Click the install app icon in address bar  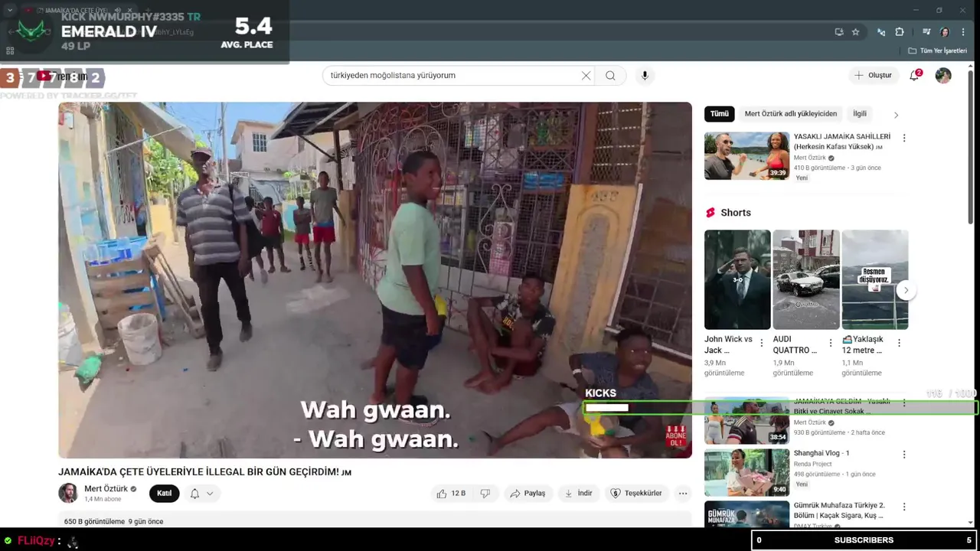(x=839, y=32)
